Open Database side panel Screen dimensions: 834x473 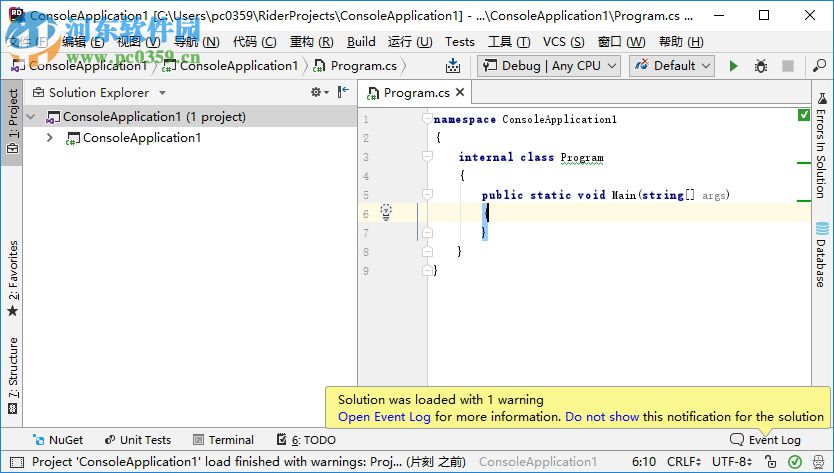[x=822, y=254]
